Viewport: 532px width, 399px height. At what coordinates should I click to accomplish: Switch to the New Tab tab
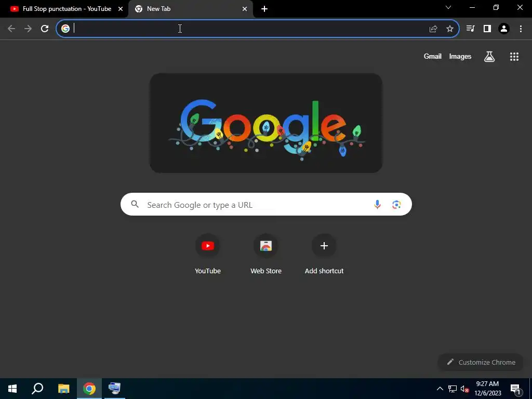click(191, 9)
